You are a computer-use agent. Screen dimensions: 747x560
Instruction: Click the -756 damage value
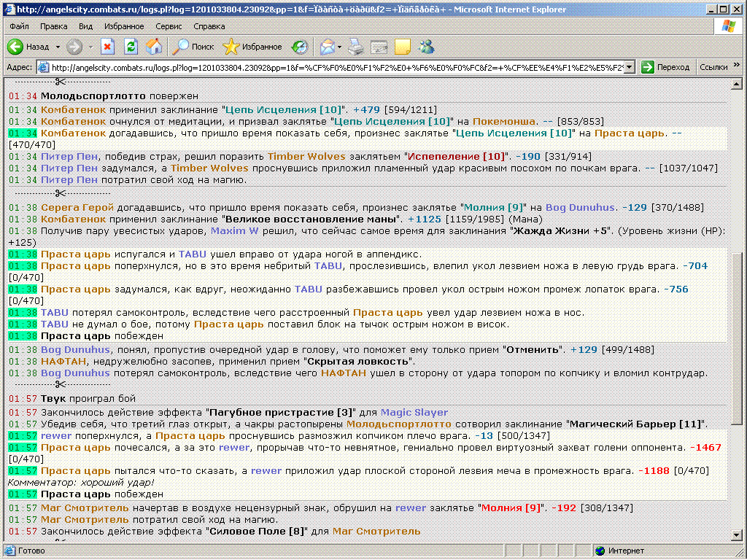coord(676,289)
